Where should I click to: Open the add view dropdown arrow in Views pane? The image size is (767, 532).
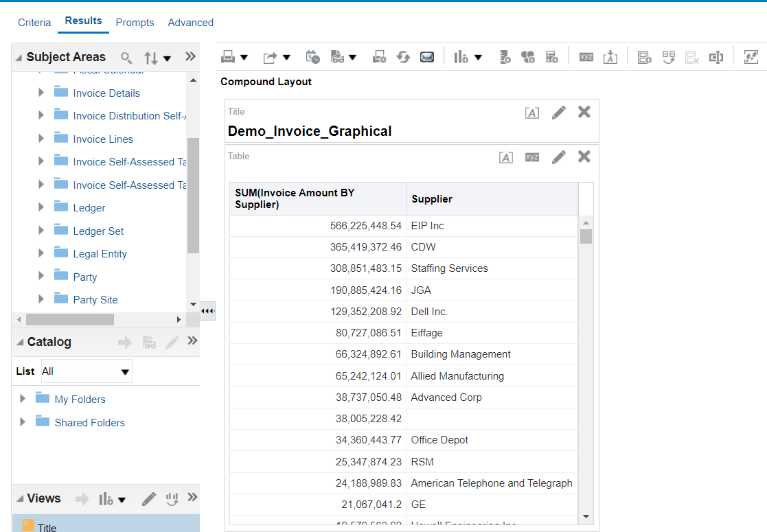coord(122,500)
